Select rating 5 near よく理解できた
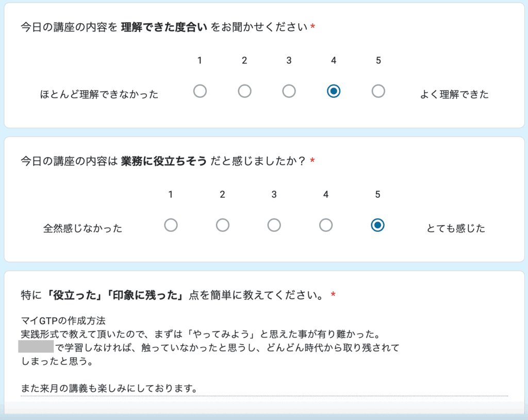 click(378, 91)
